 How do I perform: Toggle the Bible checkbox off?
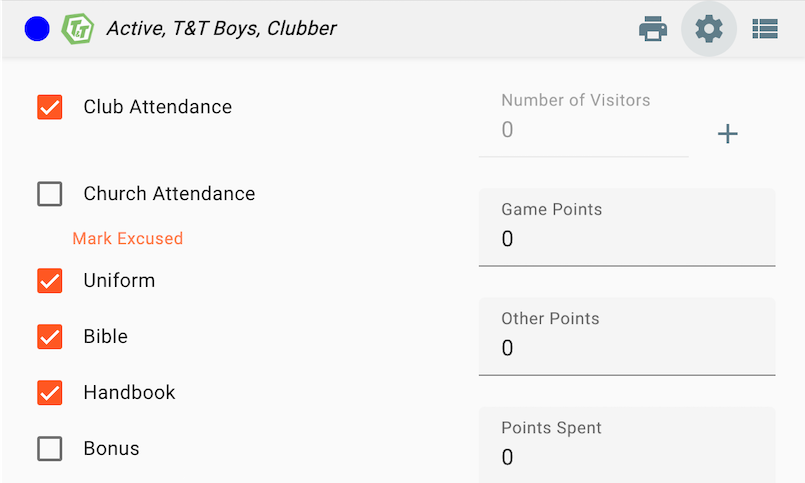pyautogui.click(x=50, y=337)
